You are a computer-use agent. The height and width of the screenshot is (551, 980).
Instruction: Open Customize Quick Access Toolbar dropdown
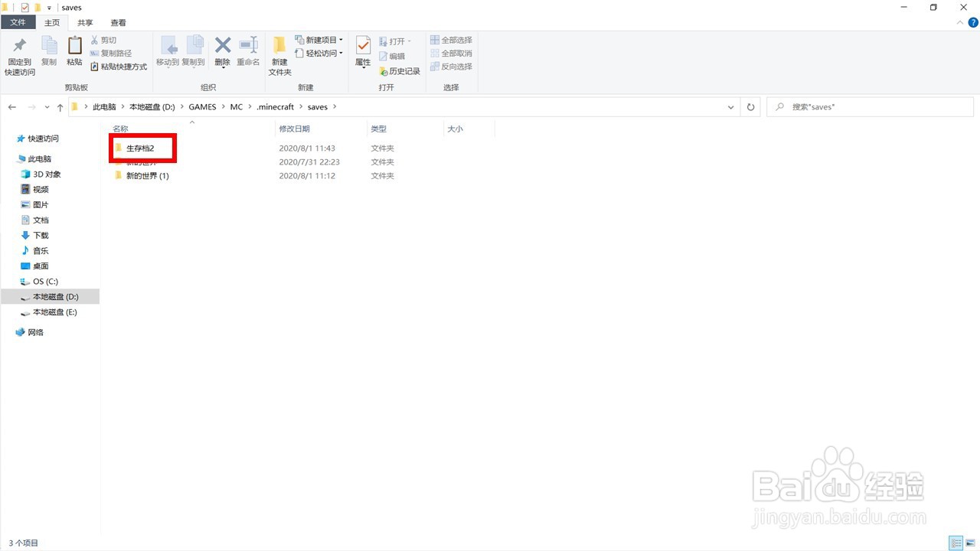(49, 8)
